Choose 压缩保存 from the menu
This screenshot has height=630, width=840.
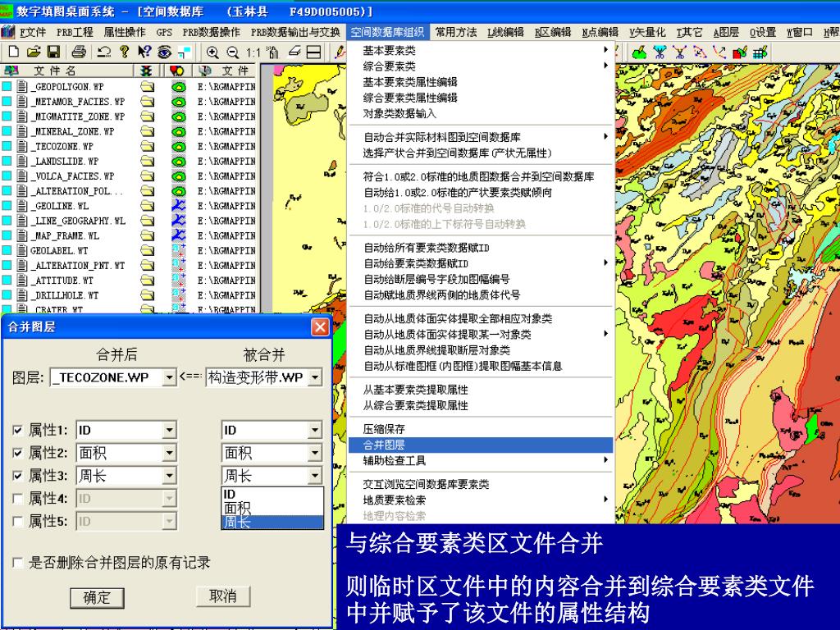(x=481, y=429)
